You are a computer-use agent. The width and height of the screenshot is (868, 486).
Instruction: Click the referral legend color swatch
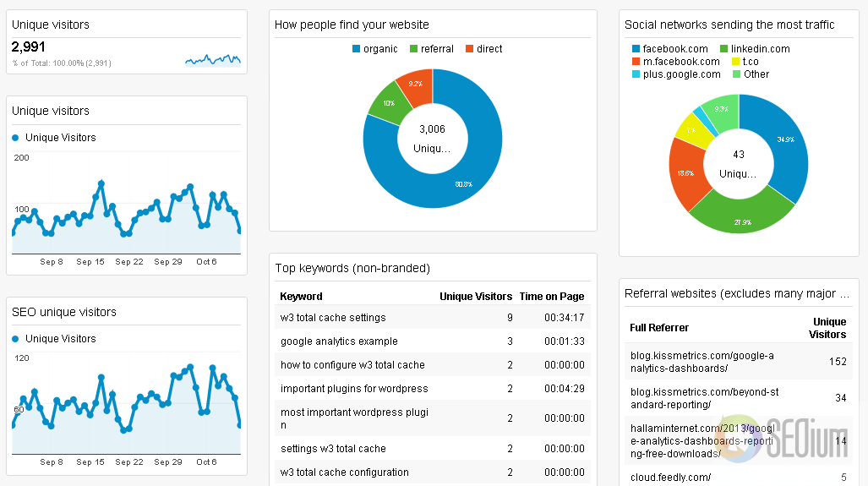pos(413,49)
